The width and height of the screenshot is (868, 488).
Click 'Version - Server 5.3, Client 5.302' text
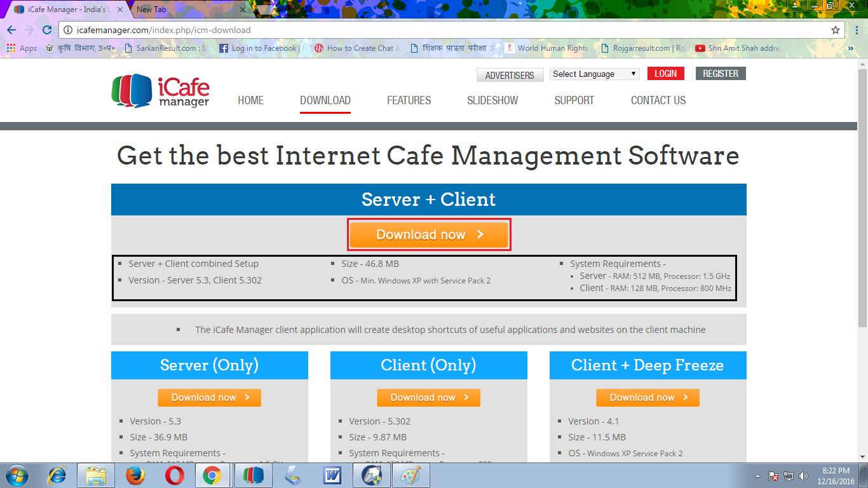click(195, 280)
